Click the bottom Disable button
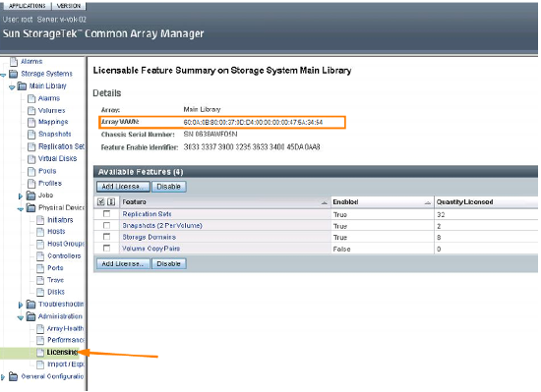Viewport: 541px width, 392px height. [169, 264]
